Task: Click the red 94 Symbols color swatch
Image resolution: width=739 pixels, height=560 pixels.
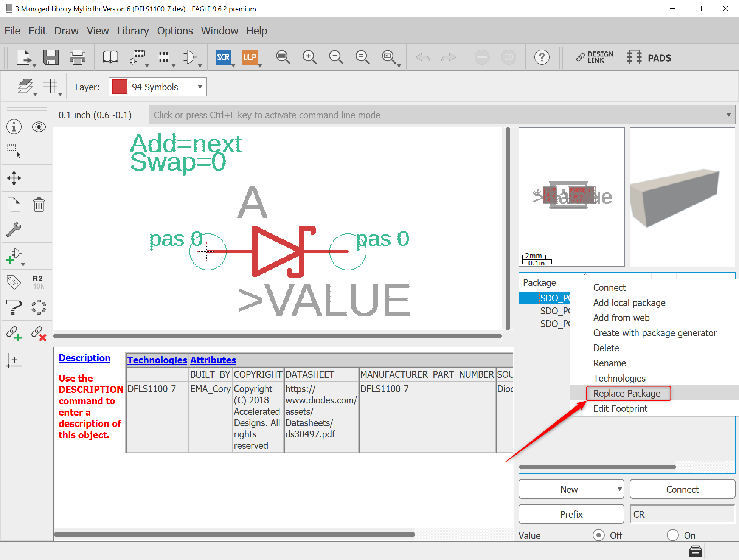Action: pos(120,87)
